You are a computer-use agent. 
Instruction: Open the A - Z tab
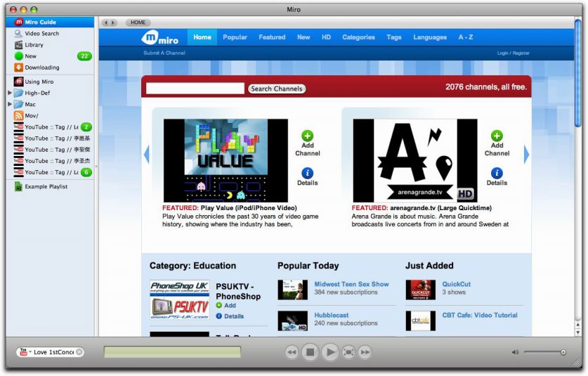[465, 37]
